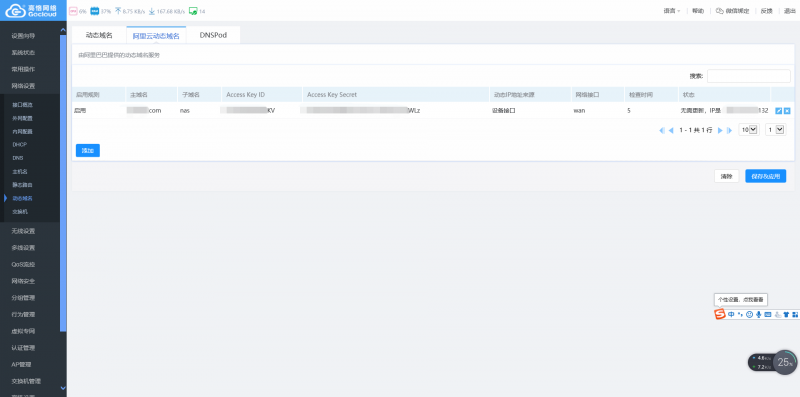
Task: Click the nas subdomain cell
Action: tap(185, 111)
